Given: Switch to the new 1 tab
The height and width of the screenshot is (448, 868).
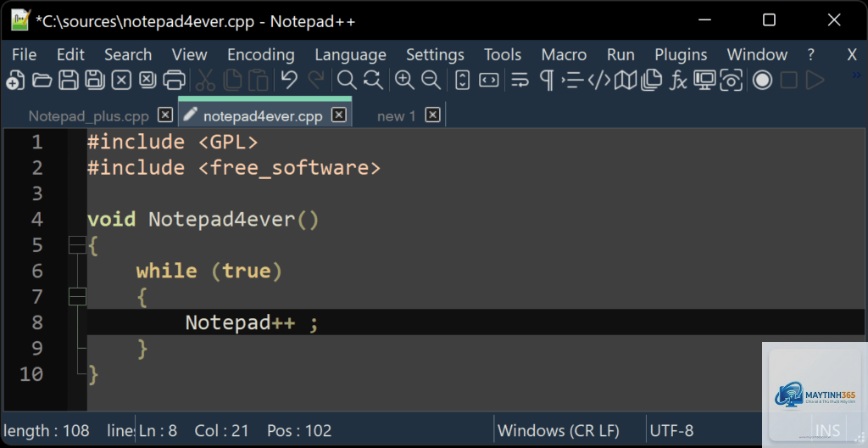Looking at the screenshot, I should click(x=397, y=116).
